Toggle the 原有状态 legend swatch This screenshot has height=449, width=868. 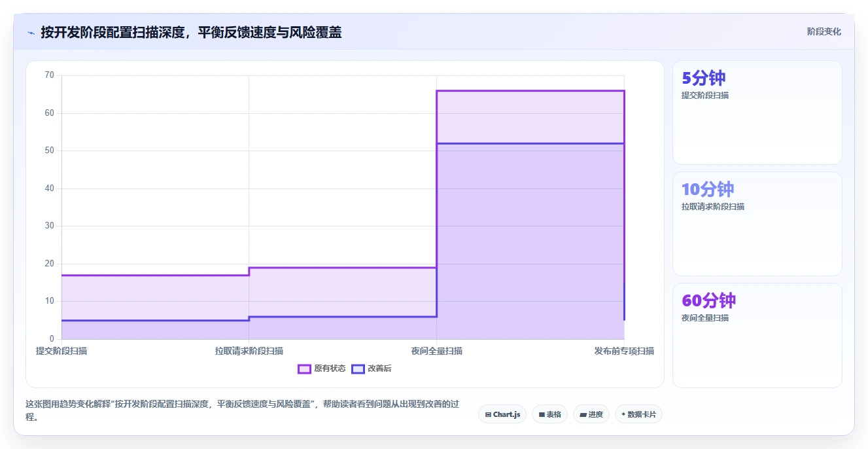pyautogui.click(x=304, y=368)
